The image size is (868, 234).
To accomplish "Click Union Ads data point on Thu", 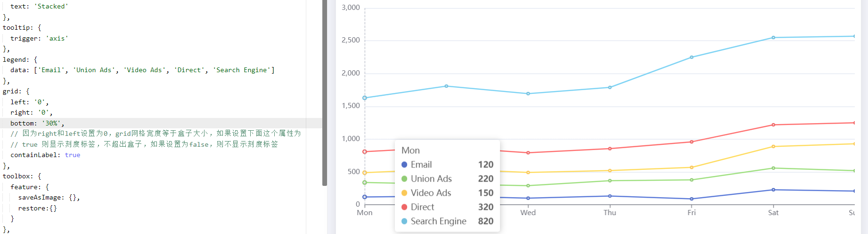I will point(610,181).
